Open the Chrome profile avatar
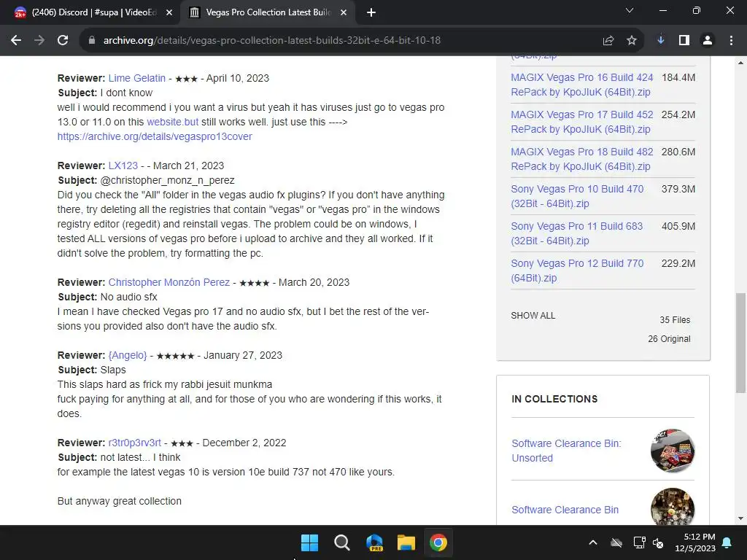Screen dimensions: 747x560 point(708,41)
